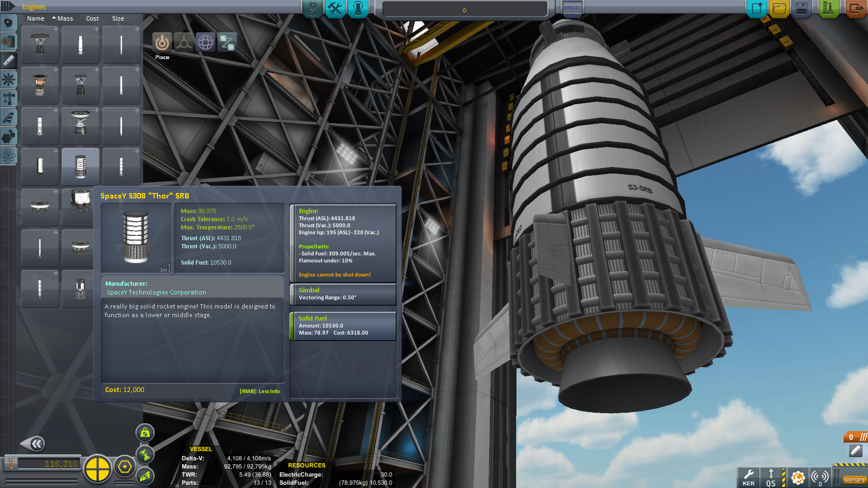Click the VESSEL stats heading
Viewport: 868px width, 488px height.
[x=201, y=449]
